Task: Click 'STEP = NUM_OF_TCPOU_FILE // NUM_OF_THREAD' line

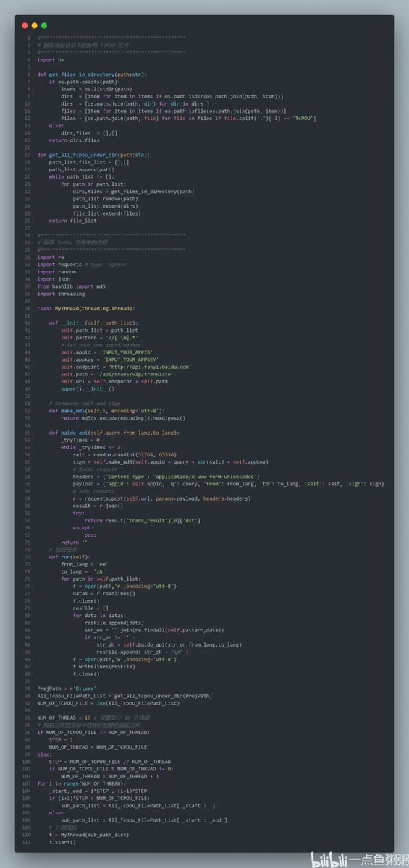Action: pyautogui.click(x=110, y=763)
